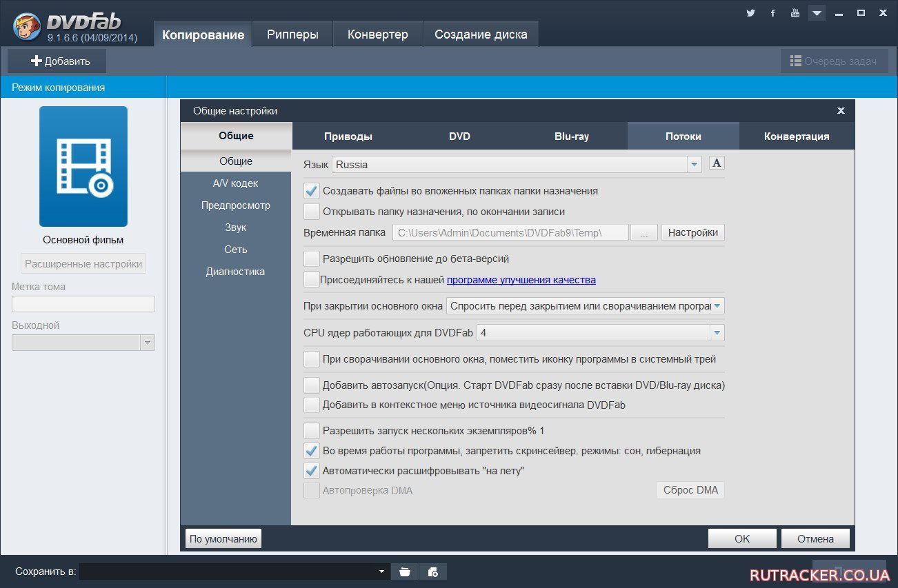Viewport: 898px width, 588px height.
Task: Open the Конвертер tab
Action: 377,34
